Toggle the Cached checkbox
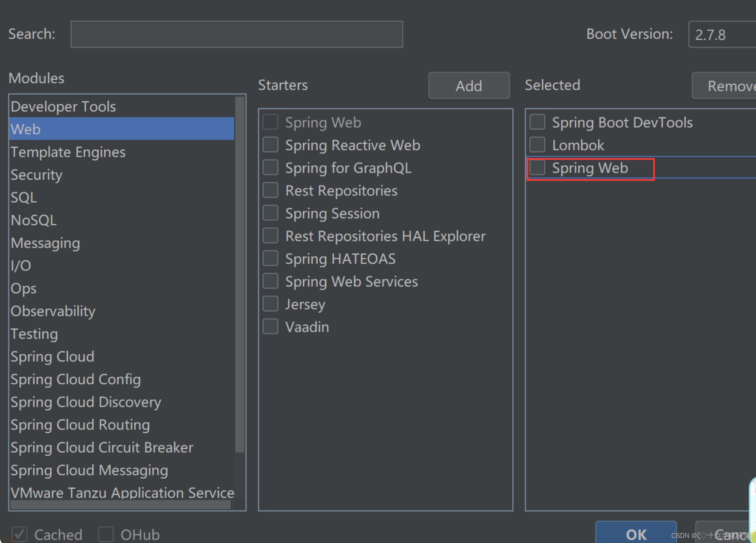Screen dimensions: 756x543 [20, 534]
